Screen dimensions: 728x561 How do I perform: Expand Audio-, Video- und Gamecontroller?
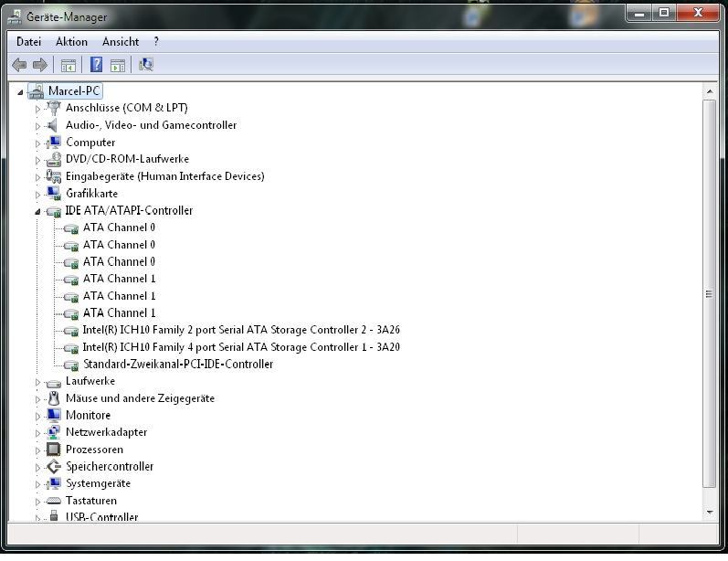37,126
